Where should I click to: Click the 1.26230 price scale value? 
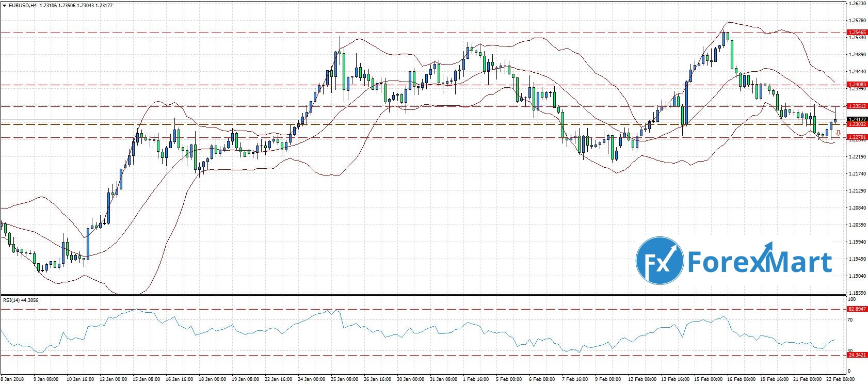(x=857, y=4)
